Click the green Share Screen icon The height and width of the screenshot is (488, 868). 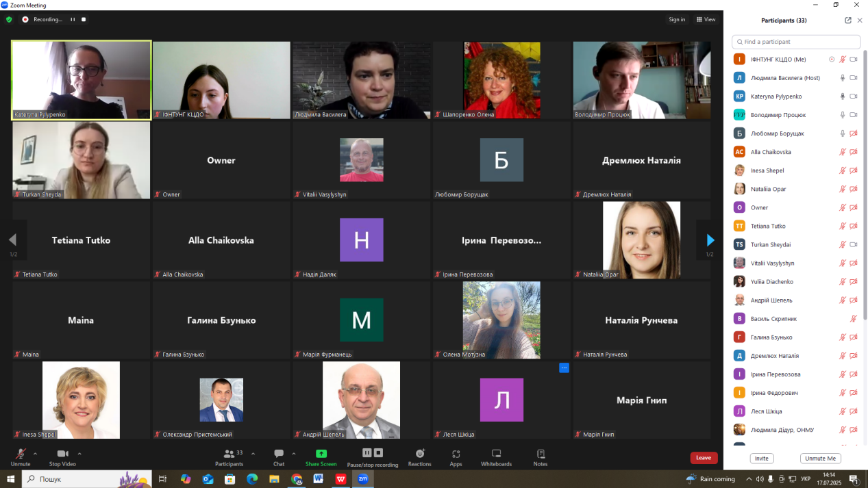point(321,454)
